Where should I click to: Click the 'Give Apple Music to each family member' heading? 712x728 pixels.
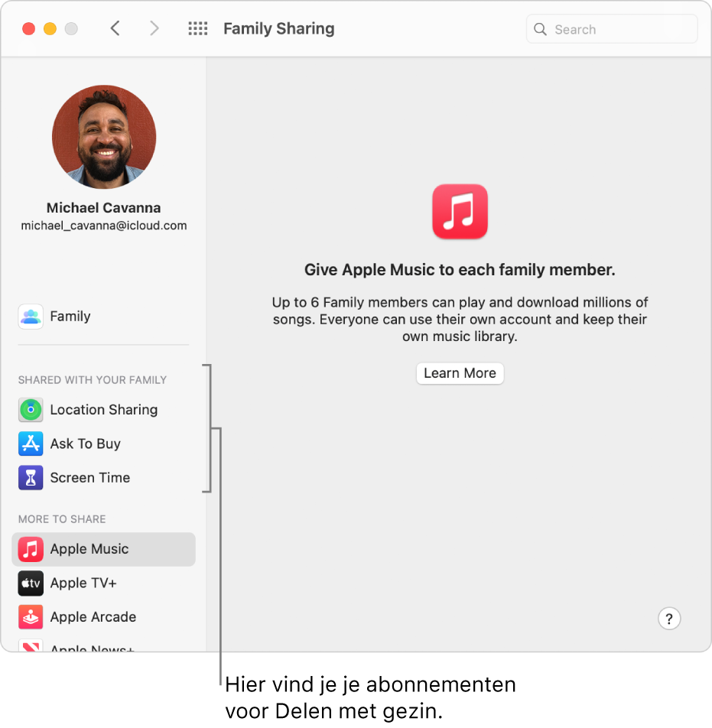[x=460, y=270]
